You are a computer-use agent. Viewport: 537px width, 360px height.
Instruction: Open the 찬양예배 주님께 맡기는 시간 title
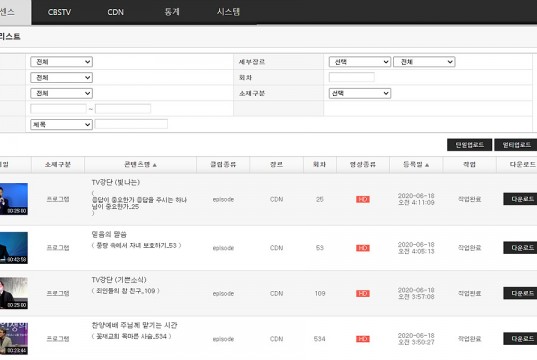[x=134, y=325]
